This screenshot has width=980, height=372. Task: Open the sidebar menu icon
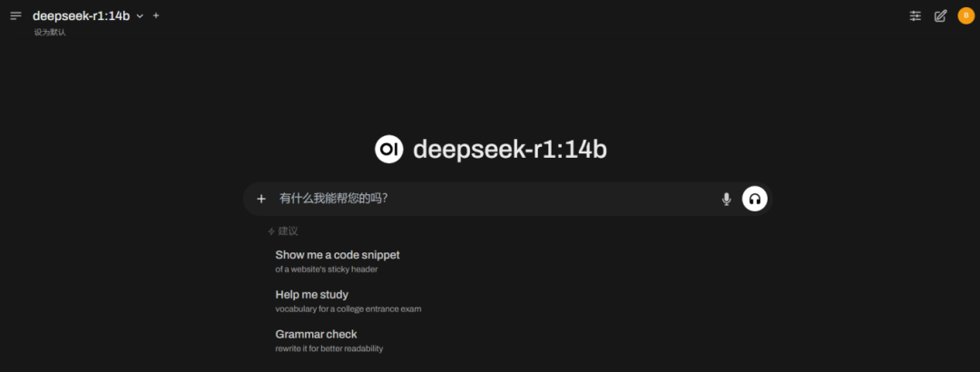[15, 15]
